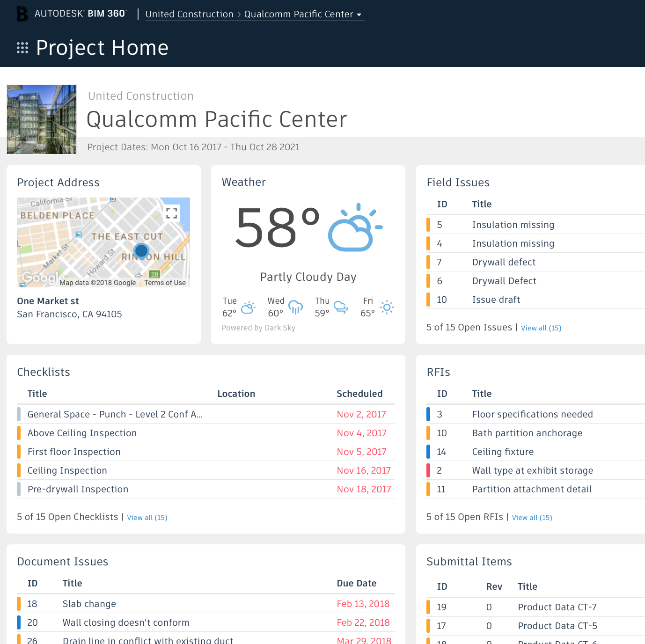Click the Scheduled column header in Checklists

pos(359,394)
